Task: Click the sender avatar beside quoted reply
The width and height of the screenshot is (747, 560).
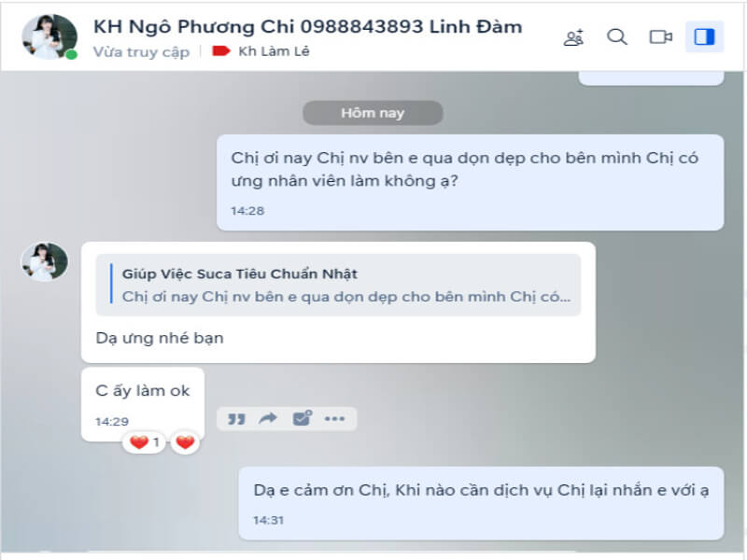Action: (x=45, y=261)
